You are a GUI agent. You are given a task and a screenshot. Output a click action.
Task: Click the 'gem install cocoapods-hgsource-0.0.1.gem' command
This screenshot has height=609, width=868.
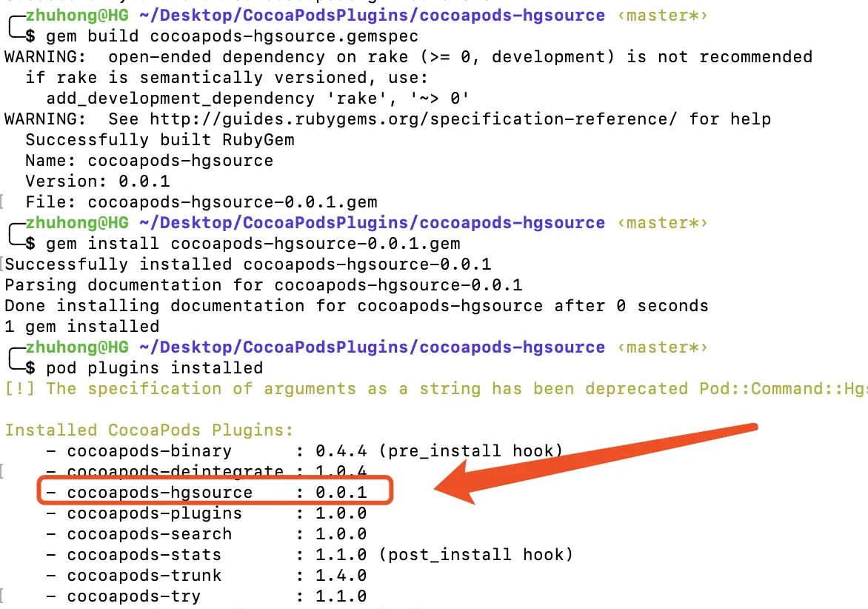tap(253, 244)
